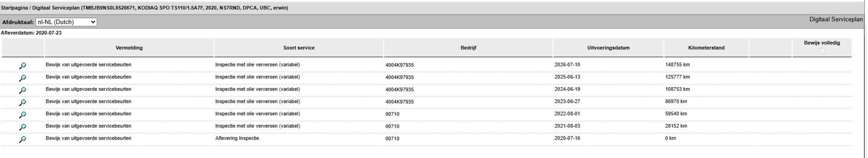Sort by the Vermelding column header

[129, 48]
